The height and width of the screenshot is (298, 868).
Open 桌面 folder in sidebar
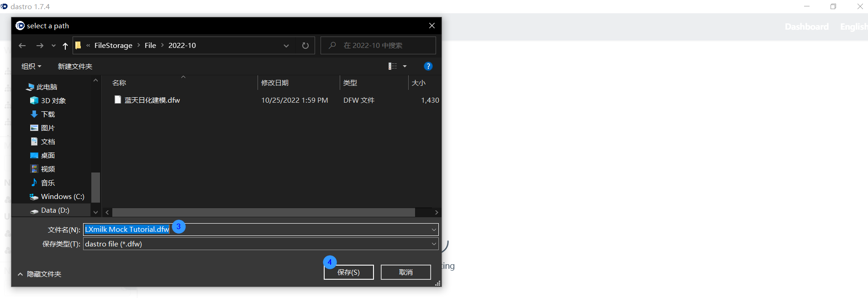point(43,155)
